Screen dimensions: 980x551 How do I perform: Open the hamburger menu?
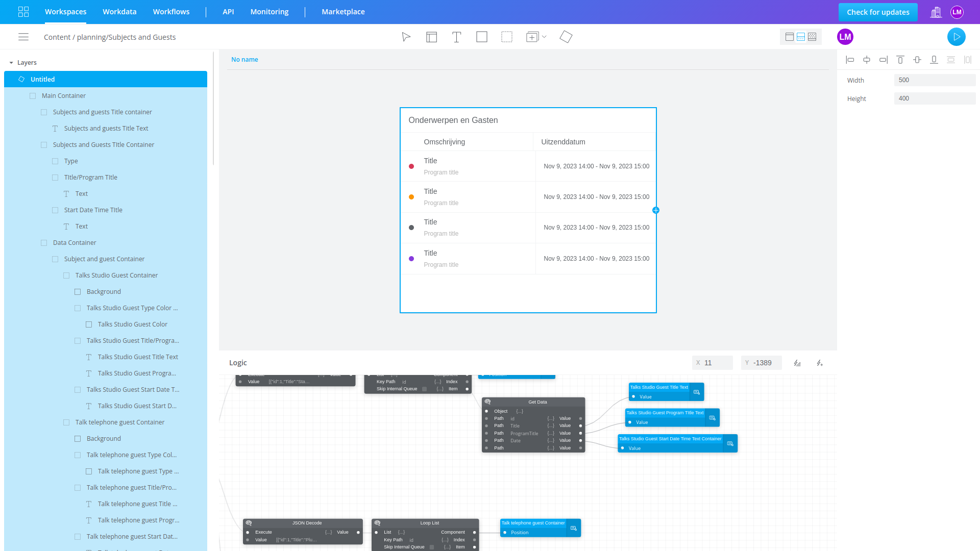23,37
